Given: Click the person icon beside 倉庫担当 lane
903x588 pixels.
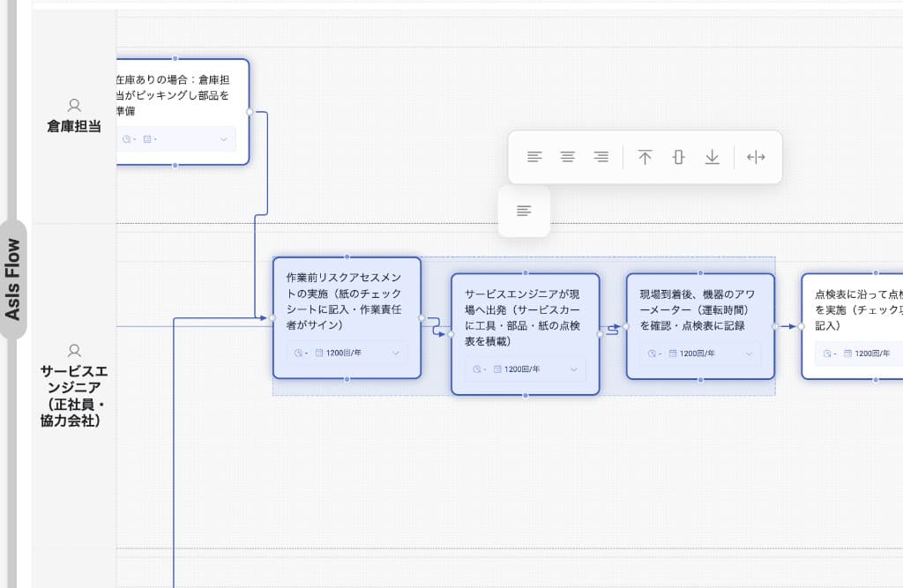Looking at the screenshot, I should (74, 103).
